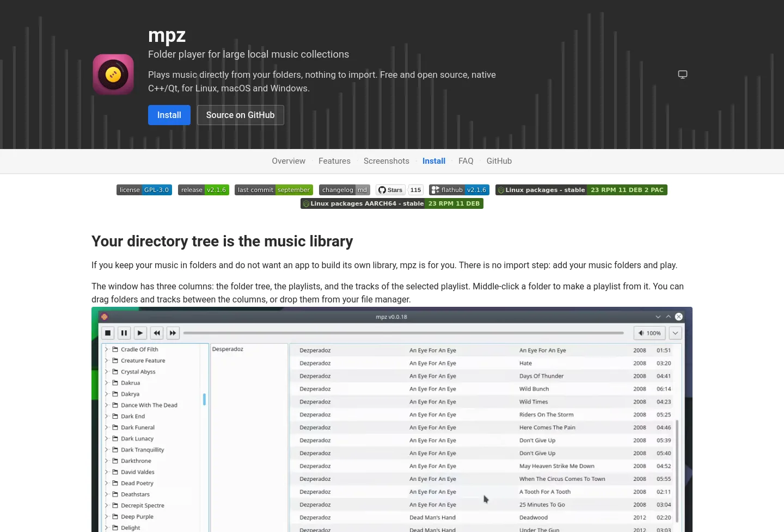Click the folder tree scrollbar handle
This screenshot has width=784, height=532.
(x=204, y=399)
